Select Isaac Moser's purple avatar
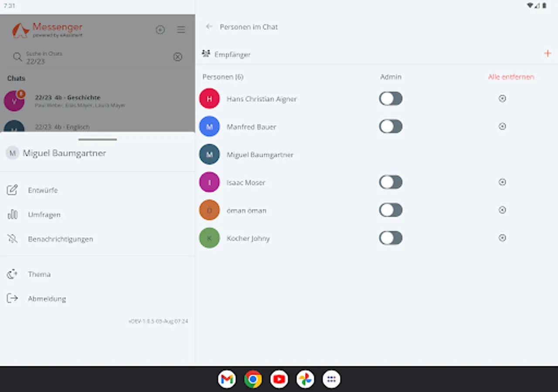 pos(209,182)
